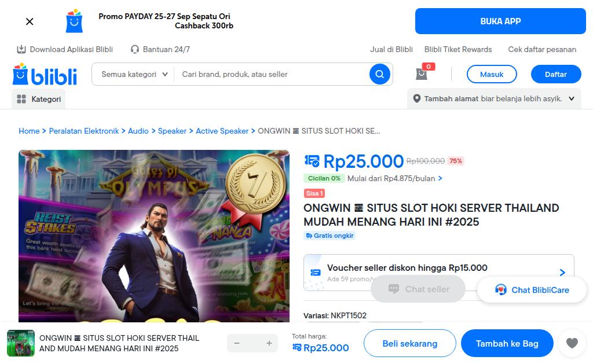
Task: Open the Active Speaker breadcrumb
Action: [x=222, y=131]
